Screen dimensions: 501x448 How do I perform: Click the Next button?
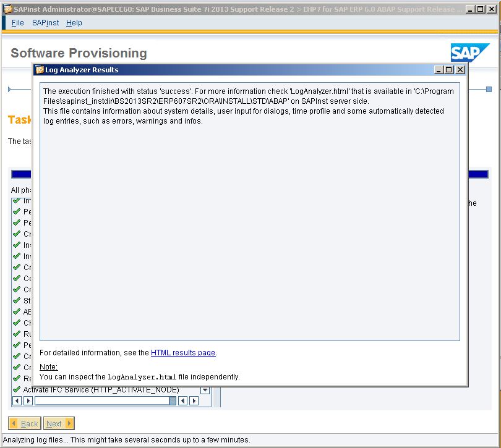[59, 423]
